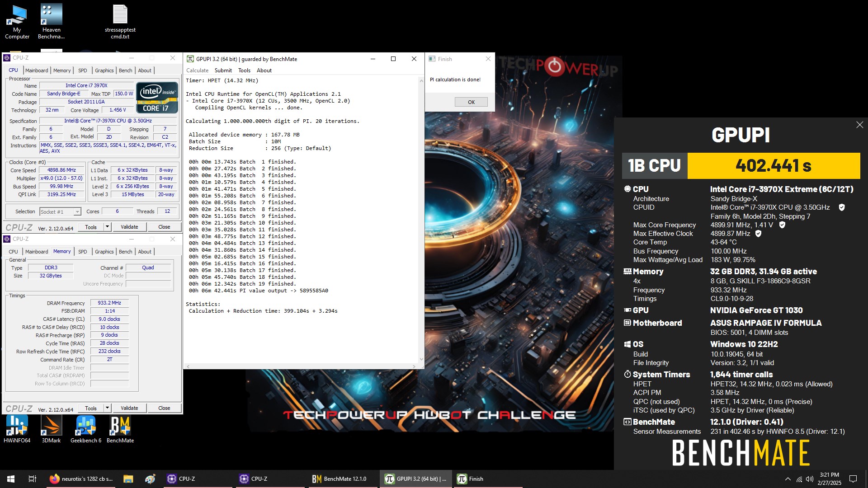Click the Core Speed 4898.86 MHz field

(61, 170)
